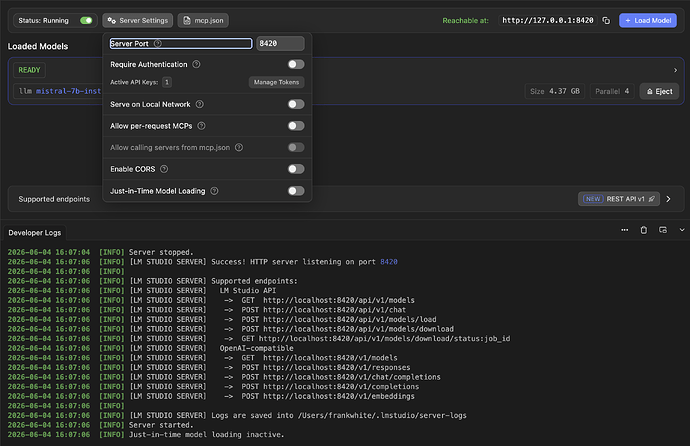Click the mistral-7b-inst model name
Screen dimensions: 690x446
[68, 91]
